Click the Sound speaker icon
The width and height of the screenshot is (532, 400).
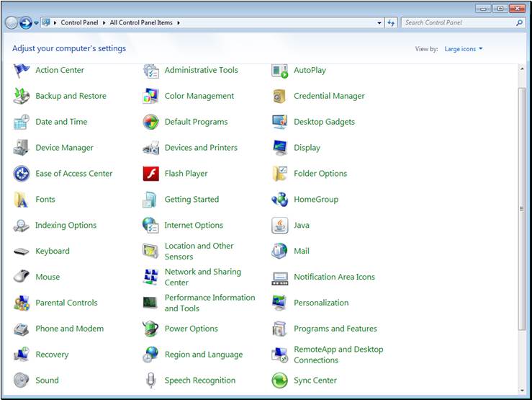22,381
